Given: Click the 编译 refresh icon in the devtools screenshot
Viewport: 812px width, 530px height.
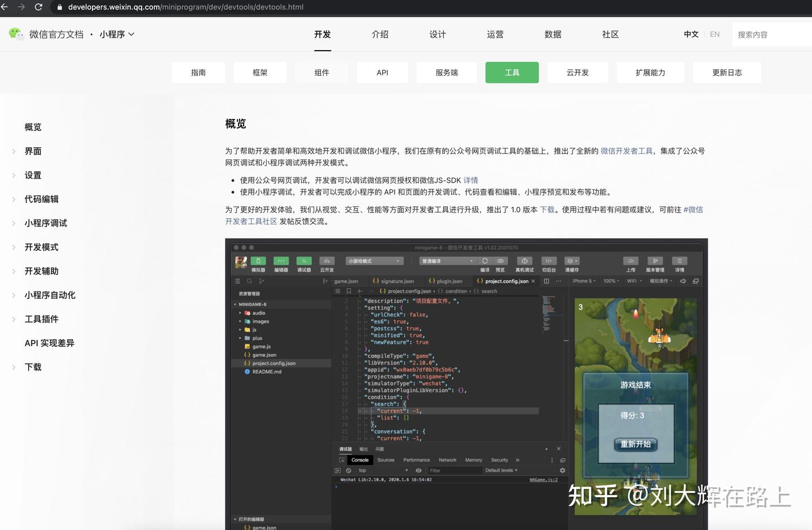Looking at the screenshot, I should (x=484, y=261).
